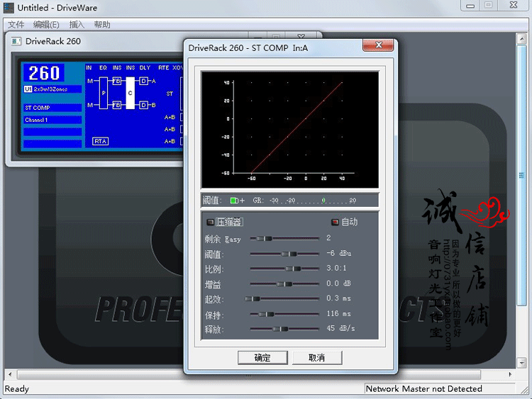The height and width of the screenshot is (399, 532).
Task: Click the 260 device logo display
Action: point(44,73)
